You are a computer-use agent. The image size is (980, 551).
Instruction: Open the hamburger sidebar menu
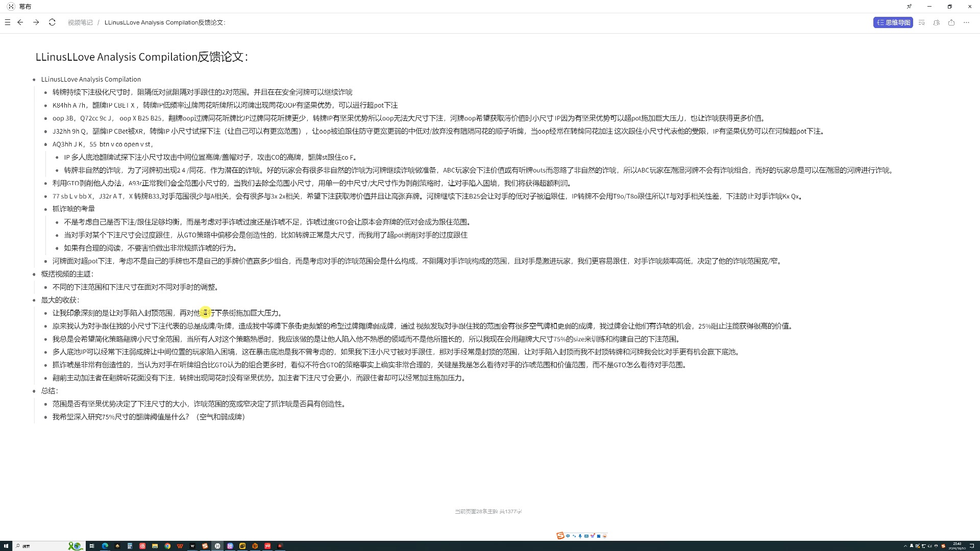point(7,22)
